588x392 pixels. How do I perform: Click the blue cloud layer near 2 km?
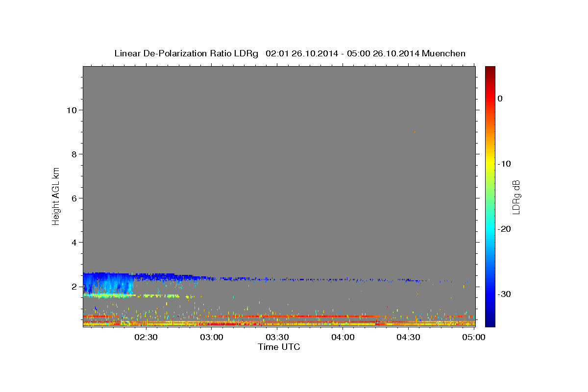108,283
